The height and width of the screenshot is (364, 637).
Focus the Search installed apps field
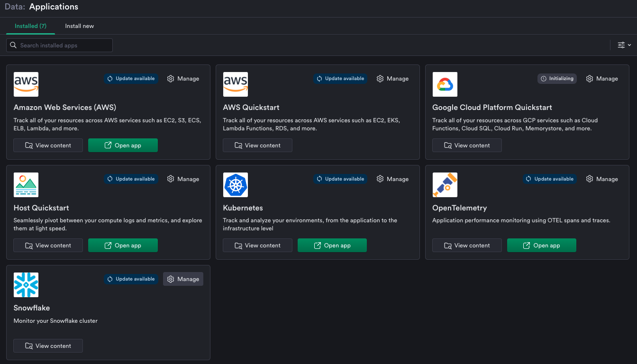point(59,45)
